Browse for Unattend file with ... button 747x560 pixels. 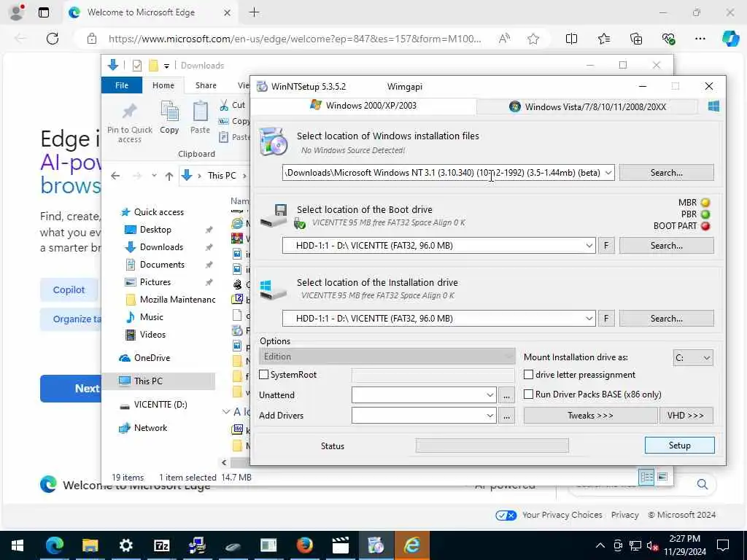[x=506, y=395]
